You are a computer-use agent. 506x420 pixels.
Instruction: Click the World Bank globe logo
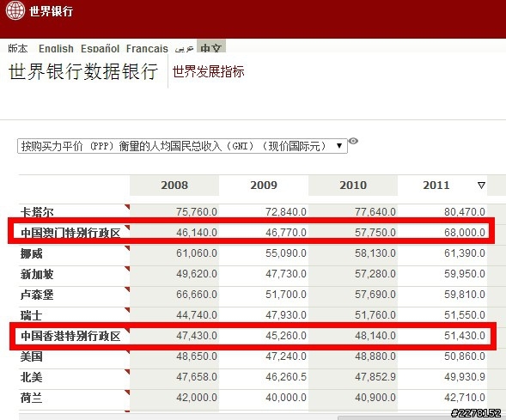pyautogui.click(x=15, y=10)
